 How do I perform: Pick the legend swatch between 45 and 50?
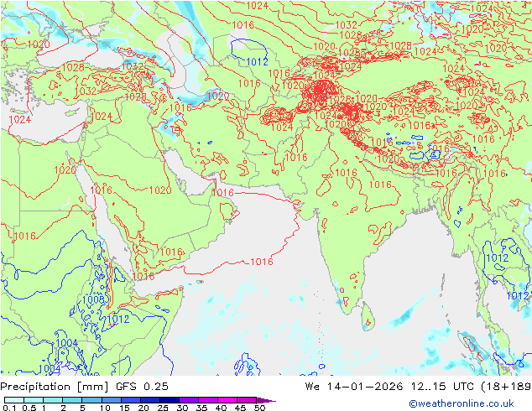click(247, 400)
